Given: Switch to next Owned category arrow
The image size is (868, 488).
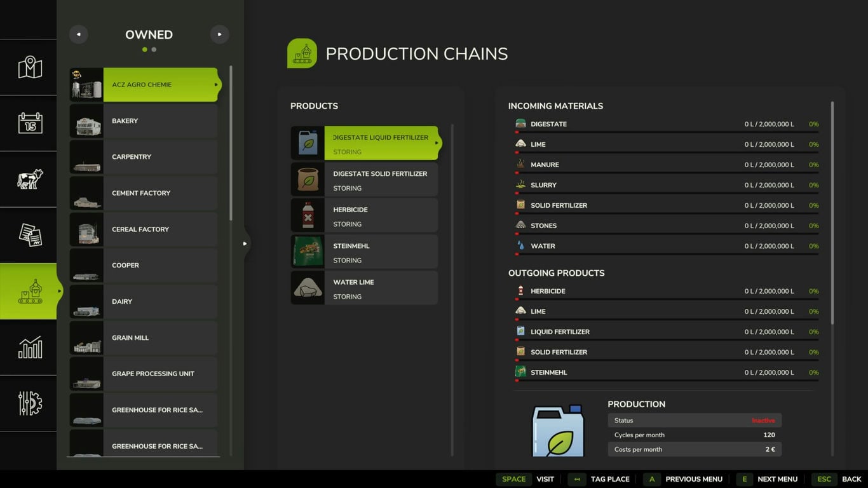Looking at the screenshot, I should coord(219,34).
